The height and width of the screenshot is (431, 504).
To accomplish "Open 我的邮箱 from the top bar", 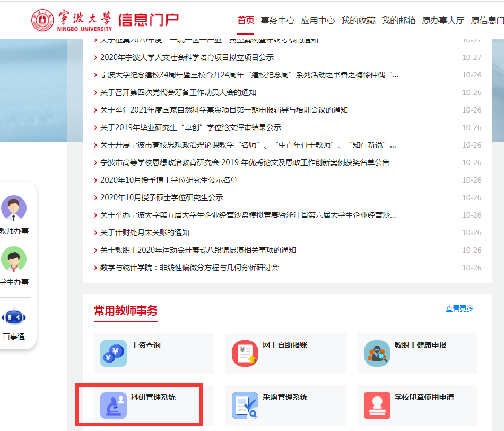I will pos(398,21).
